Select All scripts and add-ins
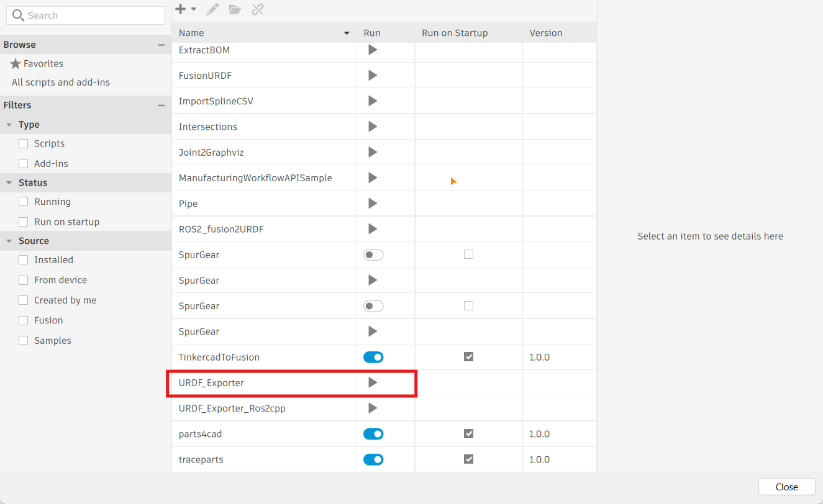 coord(61,83)
